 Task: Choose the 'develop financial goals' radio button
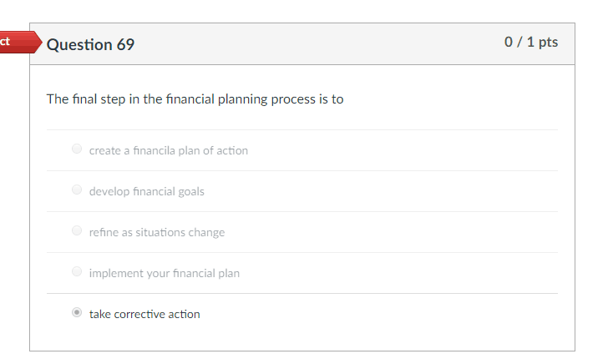coord(77,190)
